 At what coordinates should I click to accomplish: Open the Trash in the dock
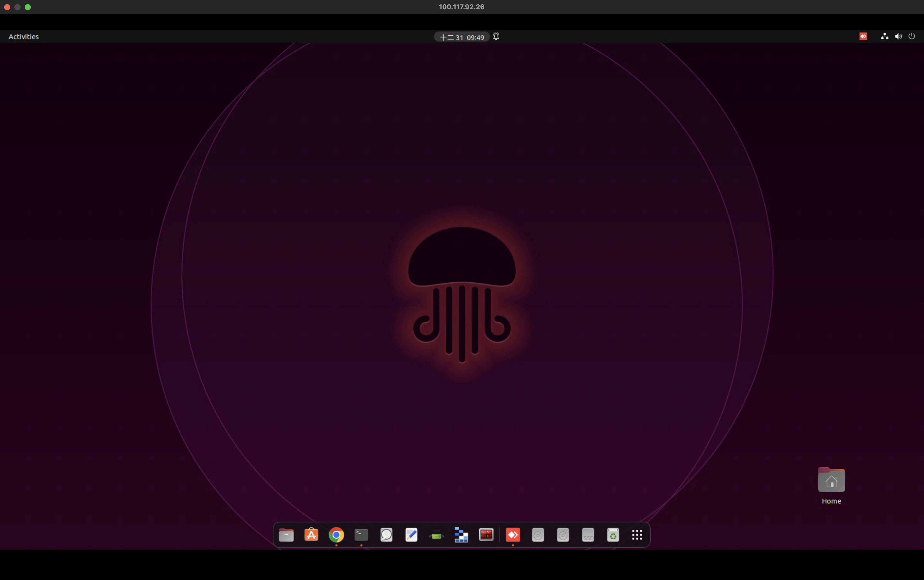click(613, 535)
